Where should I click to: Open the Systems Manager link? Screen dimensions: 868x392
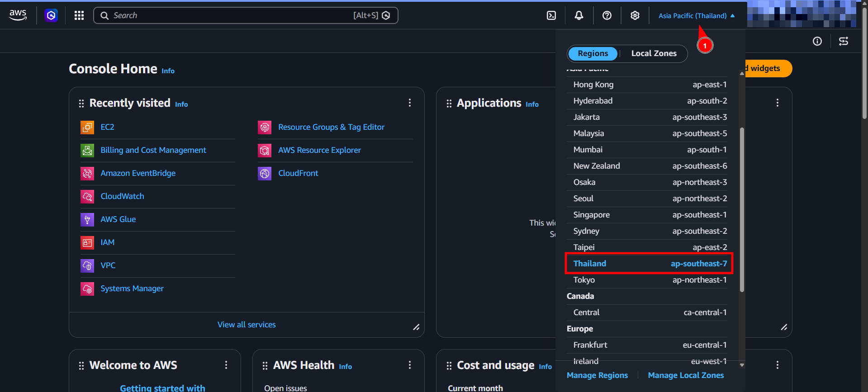pos(132,288)
